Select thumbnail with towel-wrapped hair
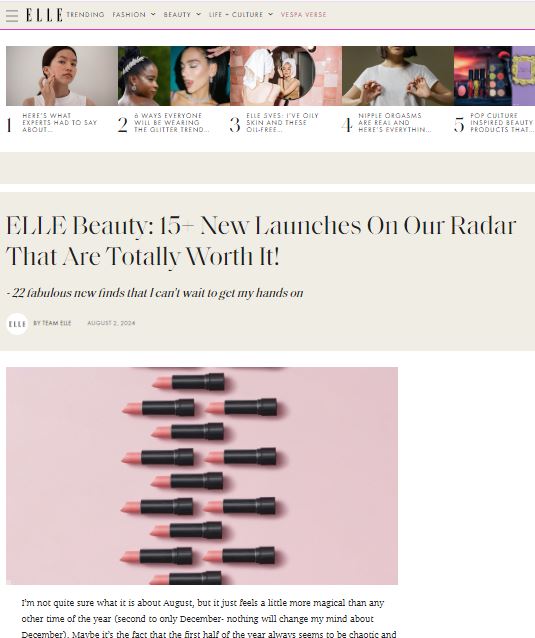The height and width of the screenshot is (638, 535). [x=286, y=76]
